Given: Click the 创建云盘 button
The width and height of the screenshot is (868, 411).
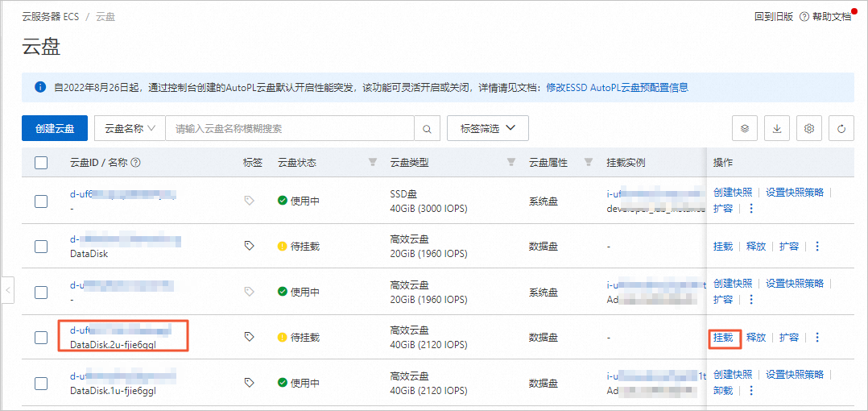Looking at the screenshot, I should point(55,129).
